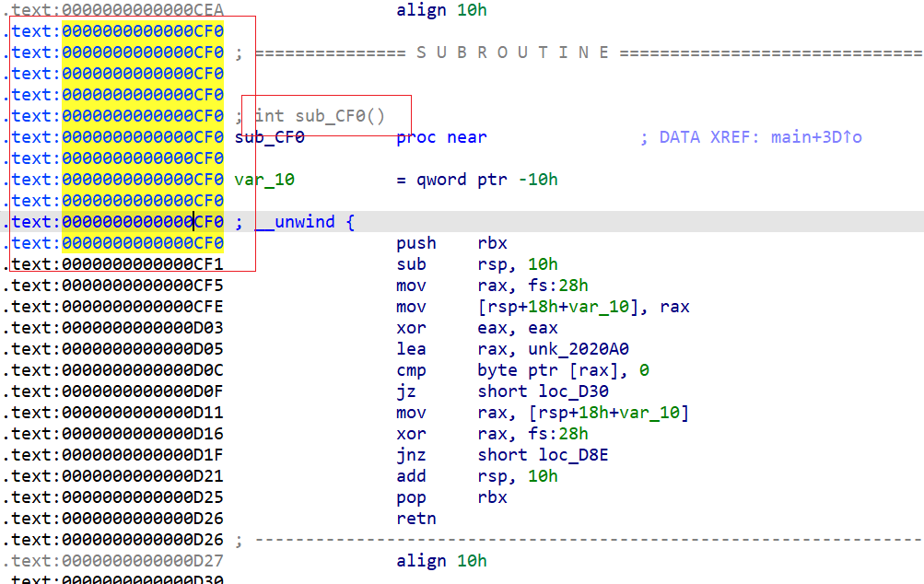Select the green var_10 qword ptr definition
This screenshot has width=924, height=584.
[x=264, y=180]
